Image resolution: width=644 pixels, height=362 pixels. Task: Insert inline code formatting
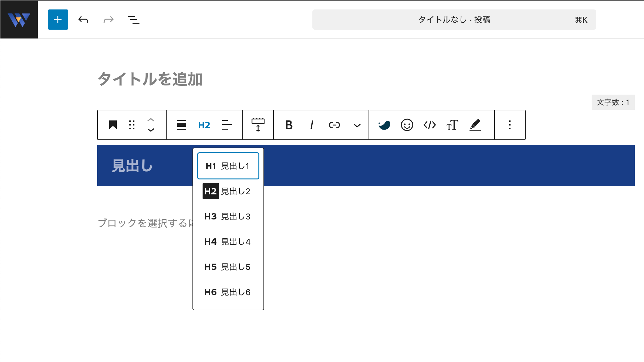(x=429, y=125)
